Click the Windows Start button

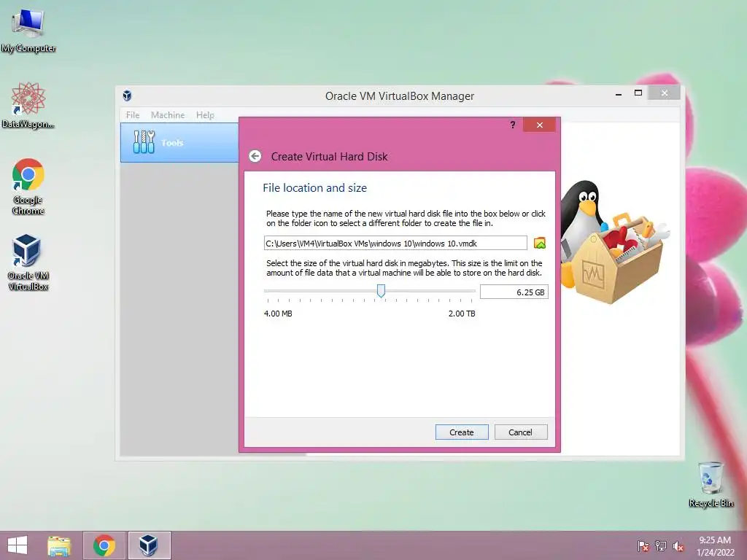(x=18, y=545)
